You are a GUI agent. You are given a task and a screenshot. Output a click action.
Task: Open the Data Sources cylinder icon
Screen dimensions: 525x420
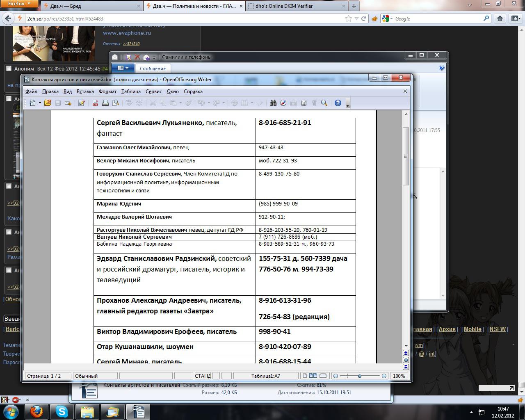click(304, 103)
